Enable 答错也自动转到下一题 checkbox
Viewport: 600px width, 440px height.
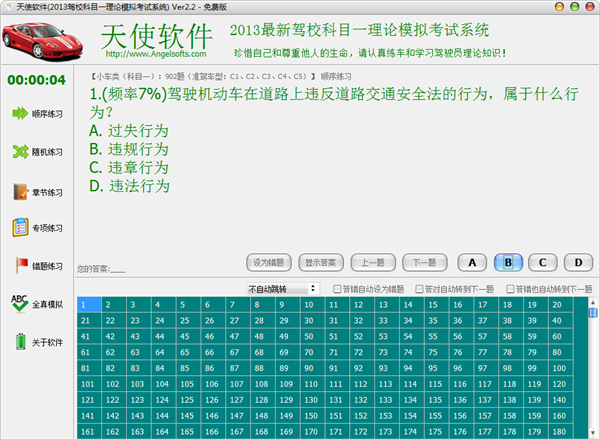point(510,289)
